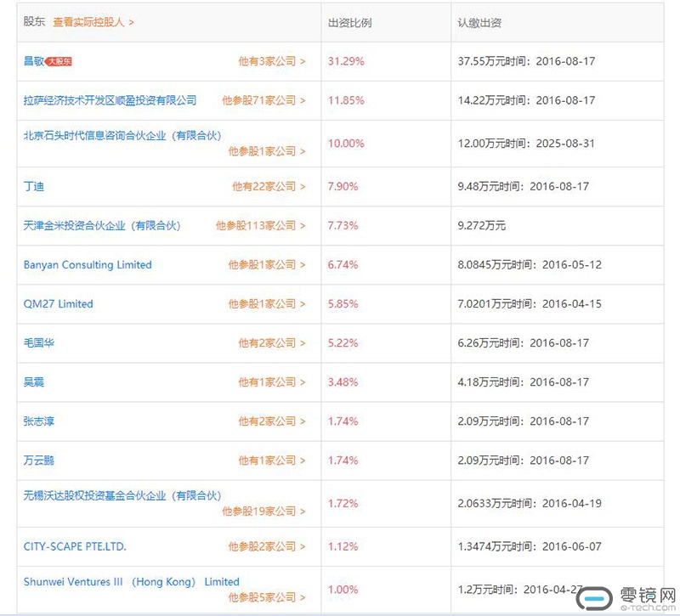Open Banyan Consulting Limited page

(x=88, y=264)
